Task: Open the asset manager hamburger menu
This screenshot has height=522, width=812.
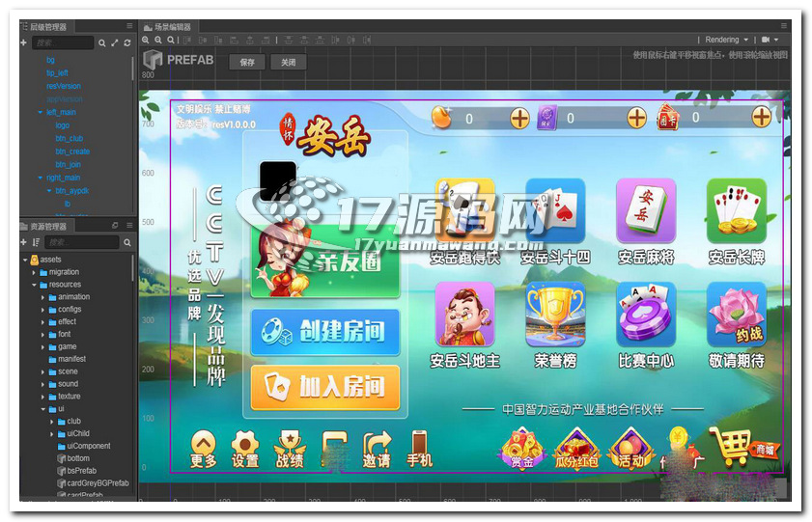Action: [x=129, y=226]
